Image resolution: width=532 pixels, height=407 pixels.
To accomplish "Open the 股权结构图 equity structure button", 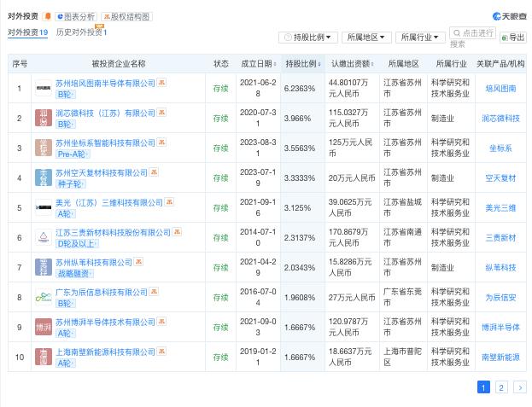I will click(126, 16).
